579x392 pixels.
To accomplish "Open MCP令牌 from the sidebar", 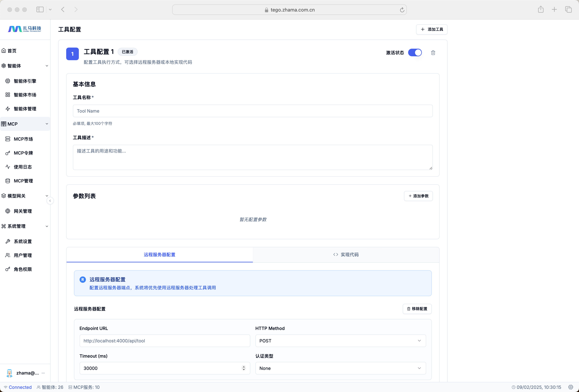I will pos(23,153).
